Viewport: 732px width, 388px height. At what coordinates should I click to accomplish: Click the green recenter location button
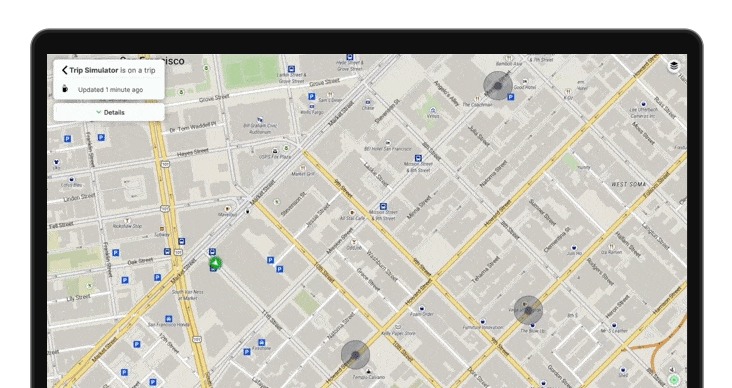pos(673,380)
